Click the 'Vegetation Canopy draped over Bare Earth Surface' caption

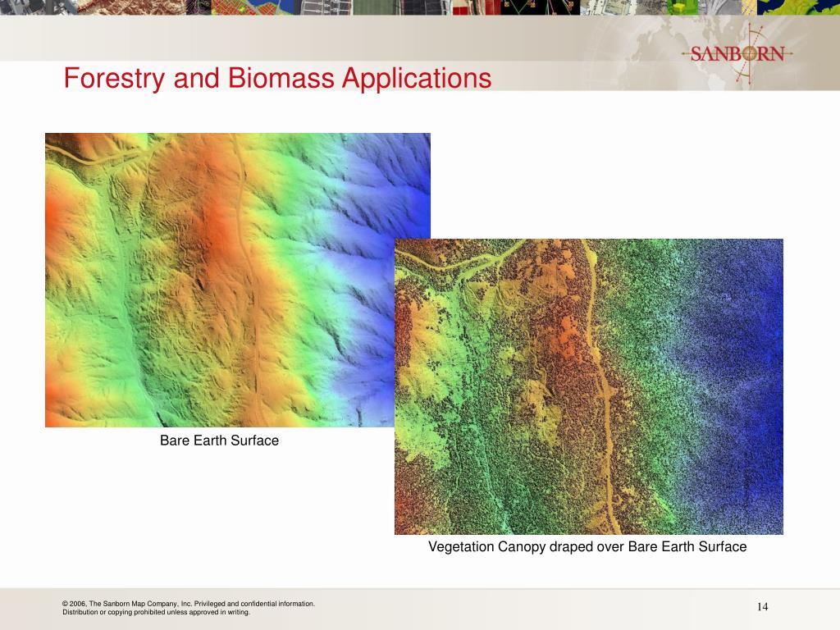click(x=587, y=546)
